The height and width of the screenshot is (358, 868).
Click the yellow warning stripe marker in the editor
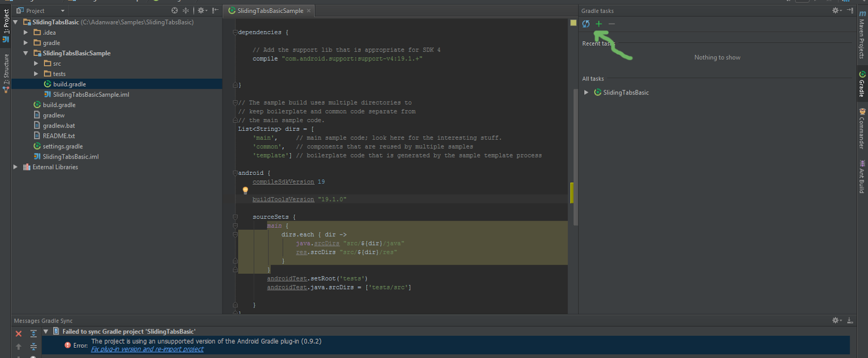pos(572,193)
